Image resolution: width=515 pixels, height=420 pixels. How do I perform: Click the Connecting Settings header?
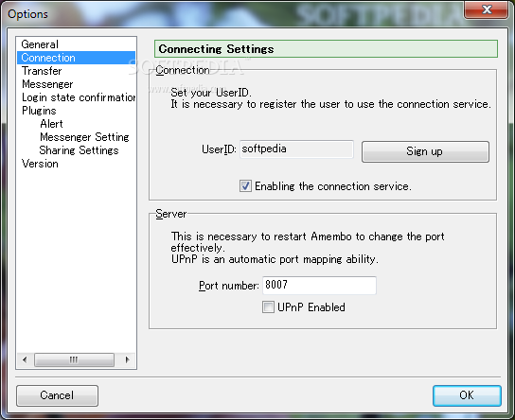click(x=326, y=49)
